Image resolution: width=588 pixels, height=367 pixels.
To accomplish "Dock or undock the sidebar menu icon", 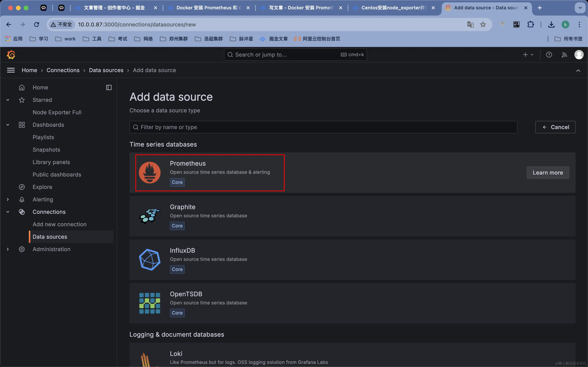I will point(109,87).
